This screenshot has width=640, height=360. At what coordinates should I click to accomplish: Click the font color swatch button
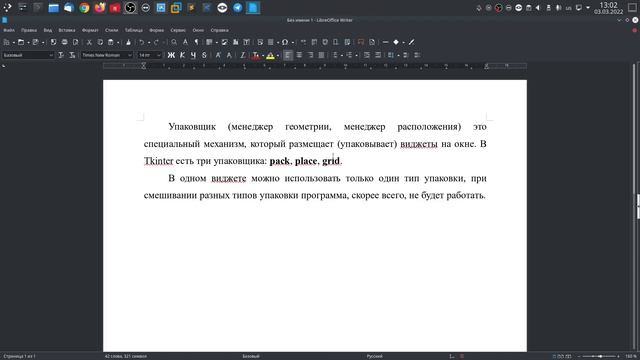pos(256,55)
